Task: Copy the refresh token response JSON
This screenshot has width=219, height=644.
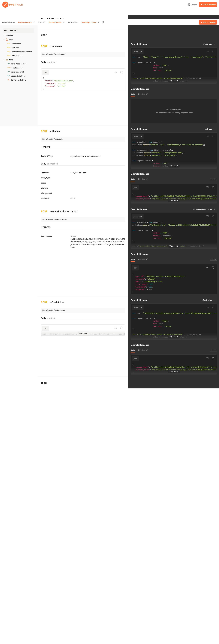Action: [x=213, y=358]
